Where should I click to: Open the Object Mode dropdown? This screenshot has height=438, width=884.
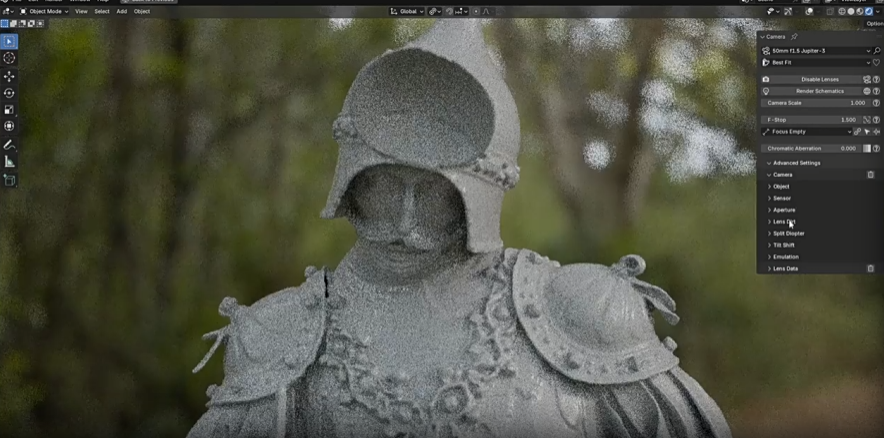pyautogui.click(x=45, y=11)
